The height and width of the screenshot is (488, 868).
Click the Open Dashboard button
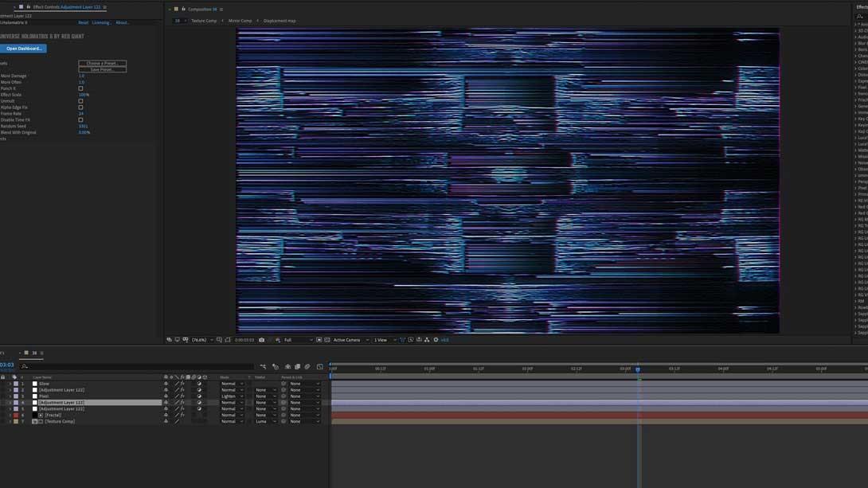click(24, 49)
